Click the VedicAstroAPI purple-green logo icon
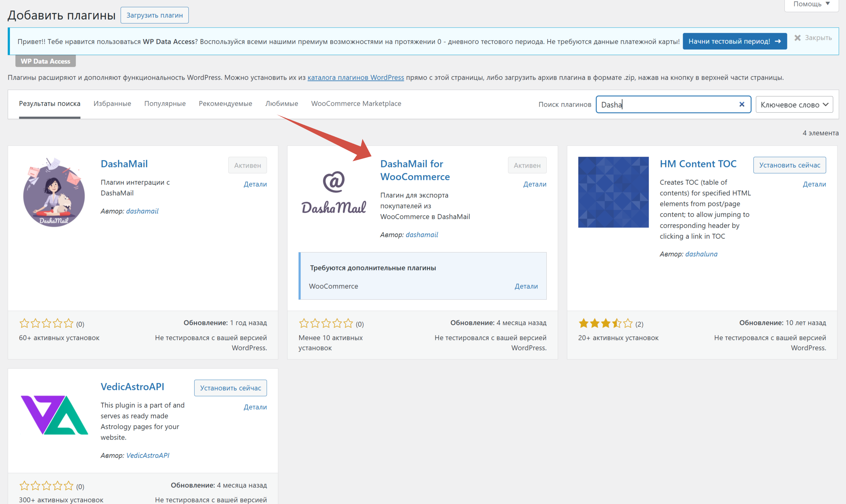This screenshot has height=504, width=846. click(54, 415)
